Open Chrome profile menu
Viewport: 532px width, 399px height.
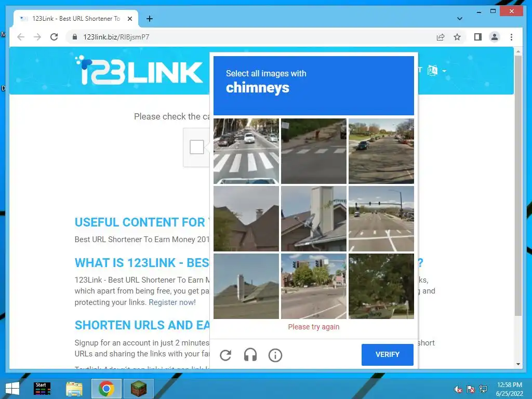(495, 37)
